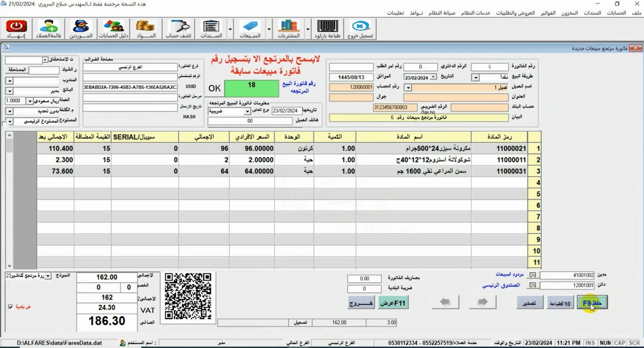The width and height of the screenshot is (644, 348).
Task: Click the customer phone (هاتف العميل) field
Action: click(x=250, y=121)
